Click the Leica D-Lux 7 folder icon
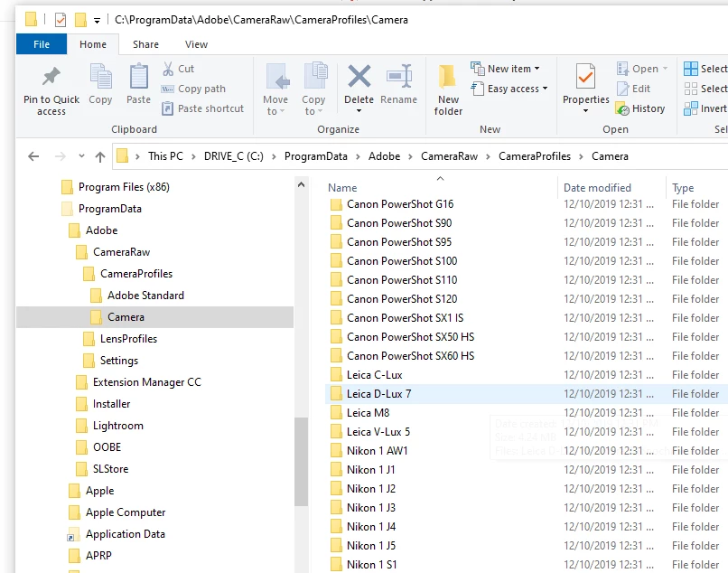Image resolution: width=728 pixels, height=573 pixels. 336,394
